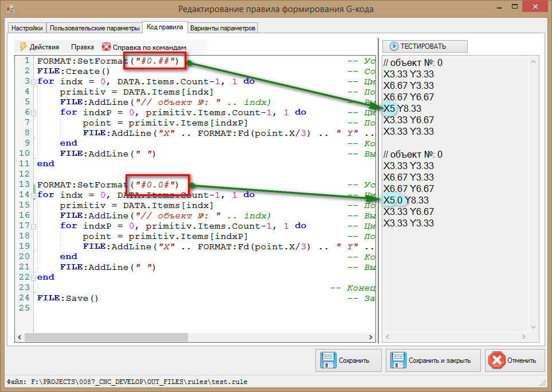Click first '// объект №: 0' output line
The image size is (552, 392).
[413, 62]
